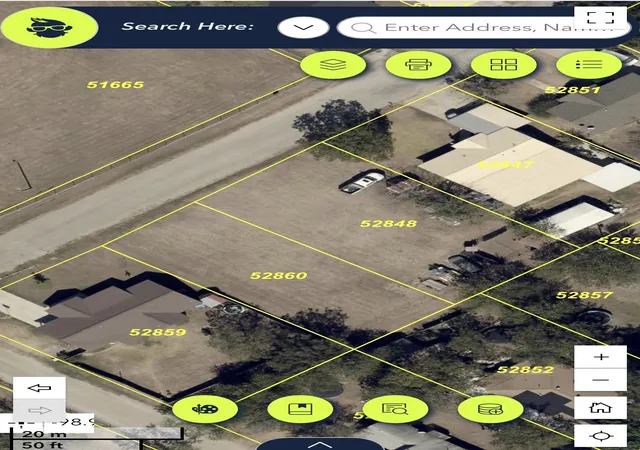Focus the Enter Address search field
The height and width of the screenshot is (450, 640).
[484, 28]
